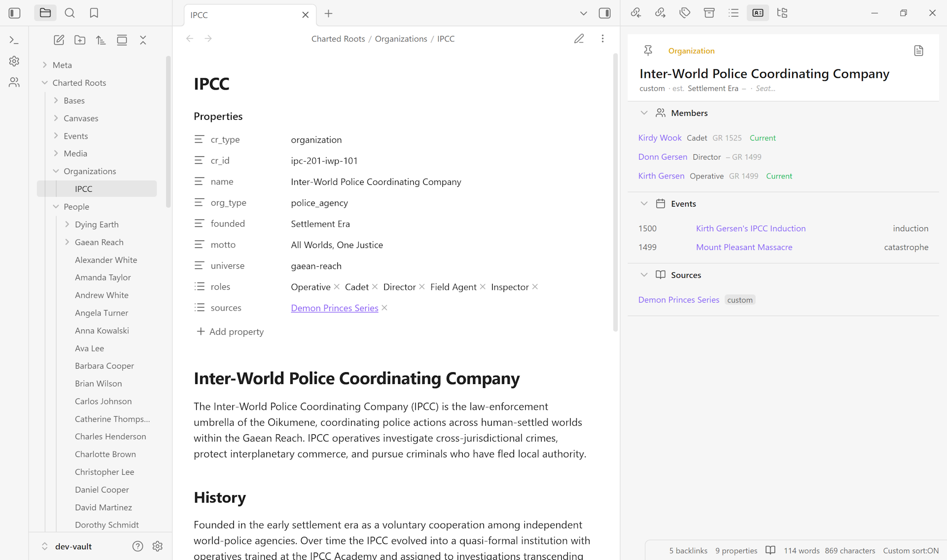Expand the Canvases folder
The height and width of the screenshot is (560, 947).
tap(56, 118)
